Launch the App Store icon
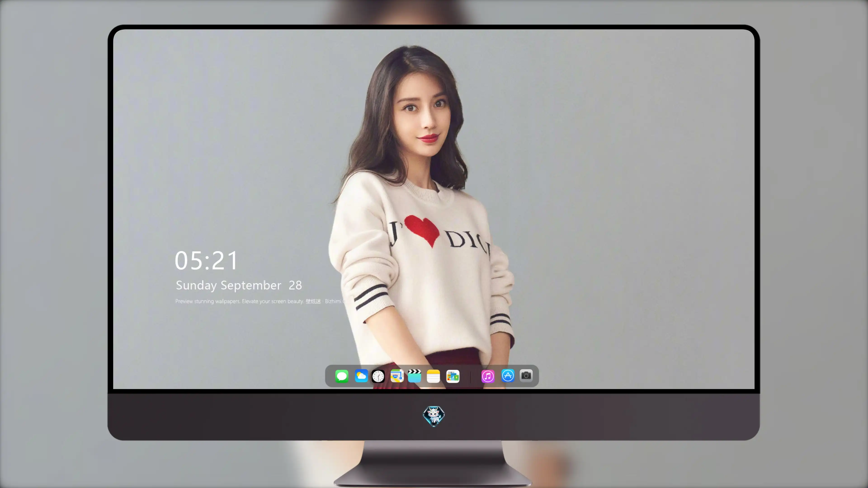 [508, 375]
